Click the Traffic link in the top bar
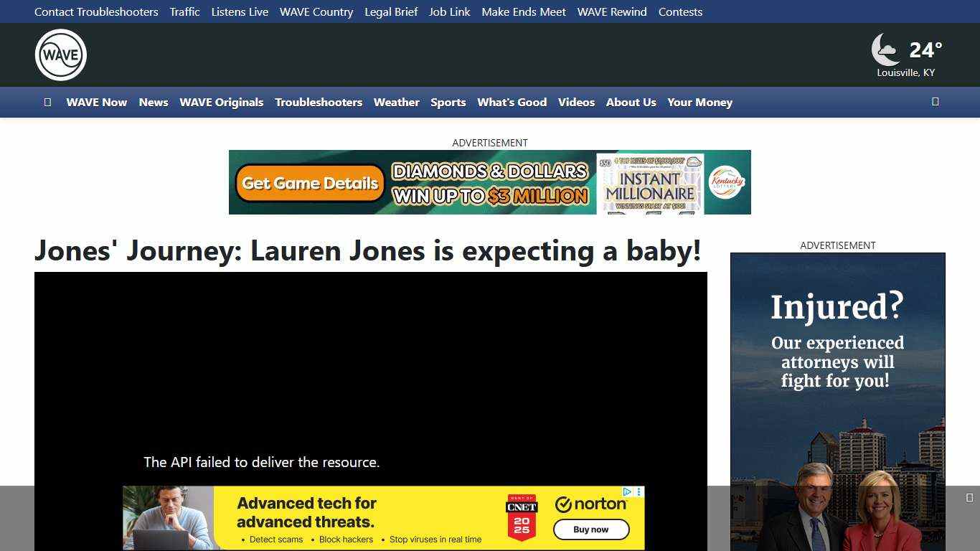This screenshot has height=551, width=980. 184,11
